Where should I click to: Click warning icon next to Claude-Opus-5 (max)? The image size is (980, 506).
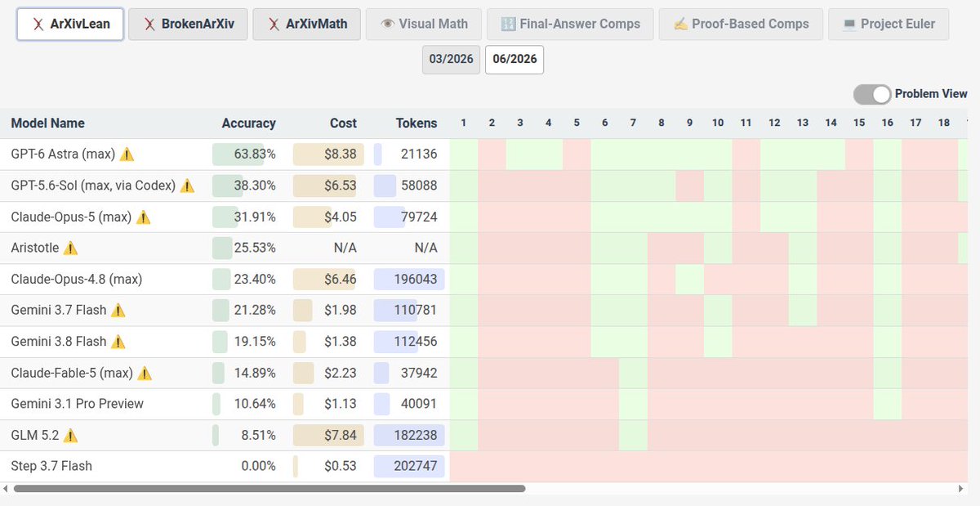coord(144,217)
